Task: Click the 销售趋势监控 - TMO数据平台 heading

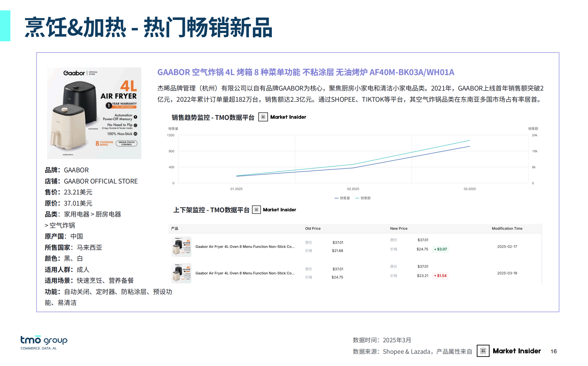Action: (x=213, y=117)
